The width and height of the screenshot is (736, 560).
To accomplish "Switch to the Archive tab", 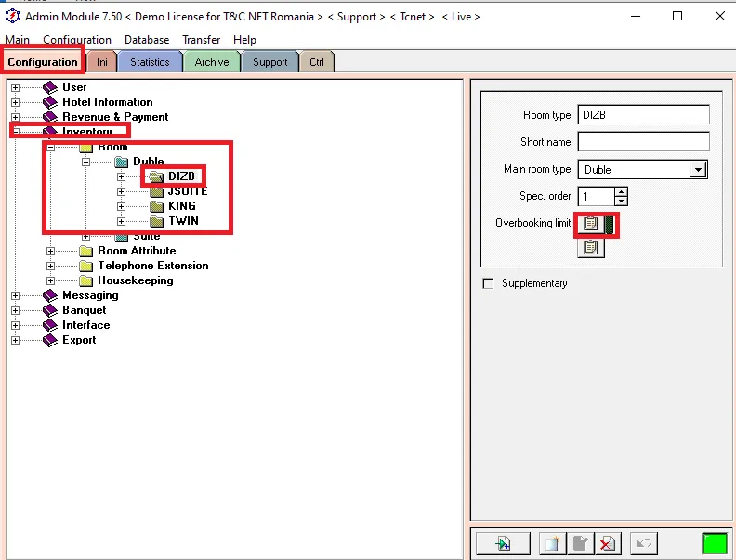I will (212, 62).
